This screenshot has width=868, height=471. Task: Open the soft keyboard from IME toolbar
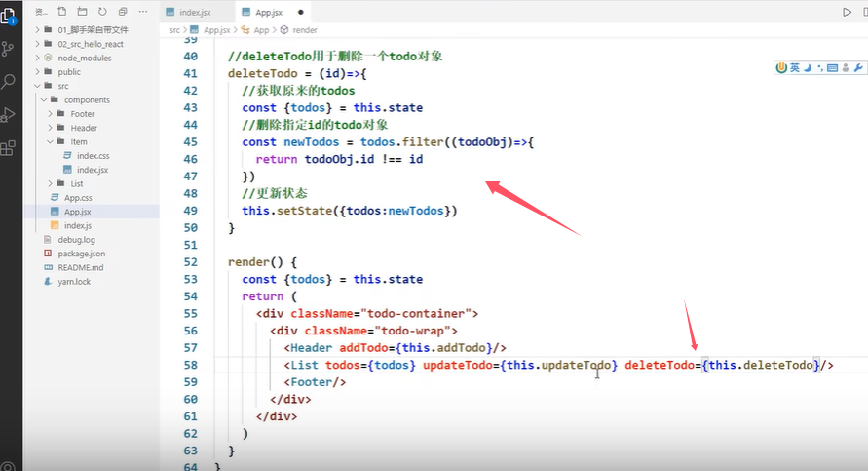(832, 68)
